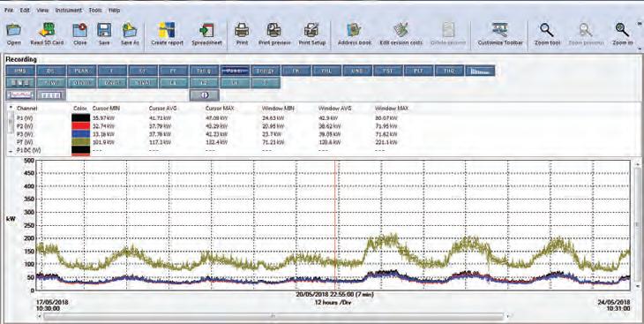Click the blue color swatch for P3 (W)
The height and width of the screenshot is (324, 644).
[x=80, y=134]
